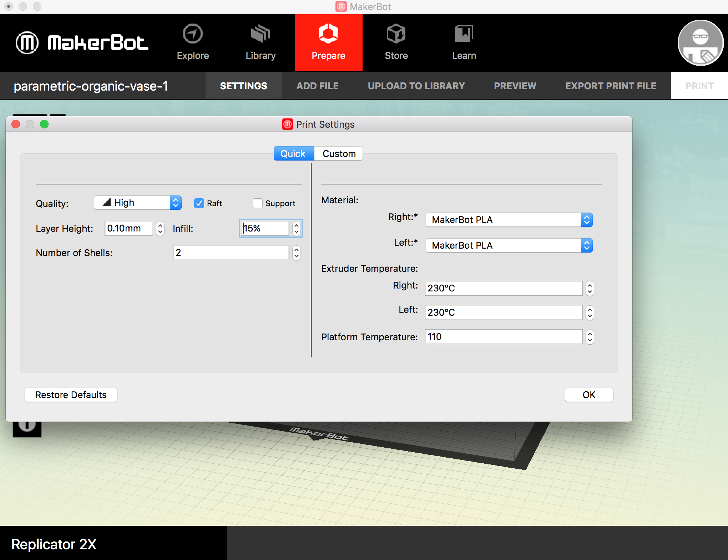Adjust the Layer Height stepper
Image resolution: width=728 pixels, height=560 pixels.
coord(160,228)
